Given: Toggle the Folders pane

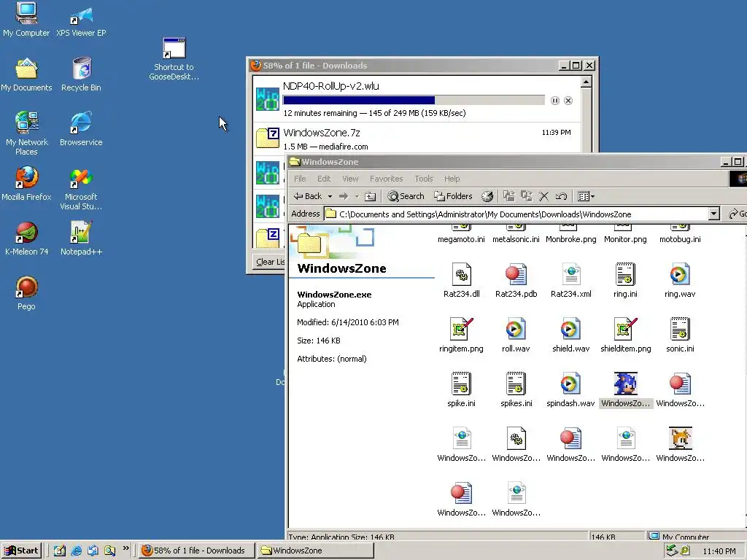Looking at the screenshot, I should click(453, 196).
